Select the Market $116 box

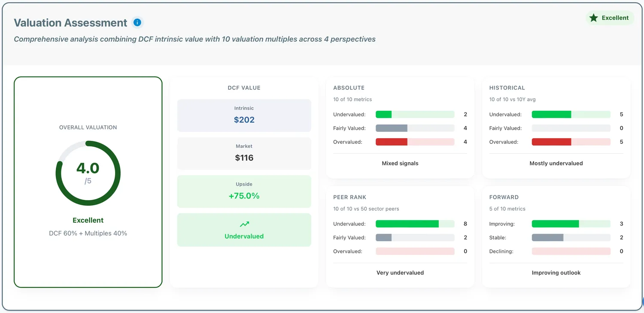coord(244,154)
